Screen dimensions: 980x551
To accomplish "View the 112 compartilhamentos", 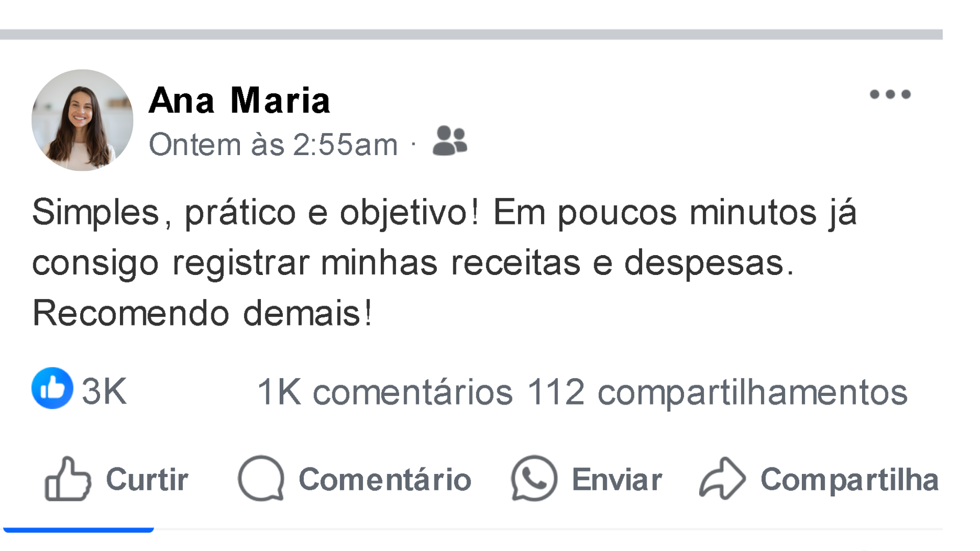I will [717, 392].
